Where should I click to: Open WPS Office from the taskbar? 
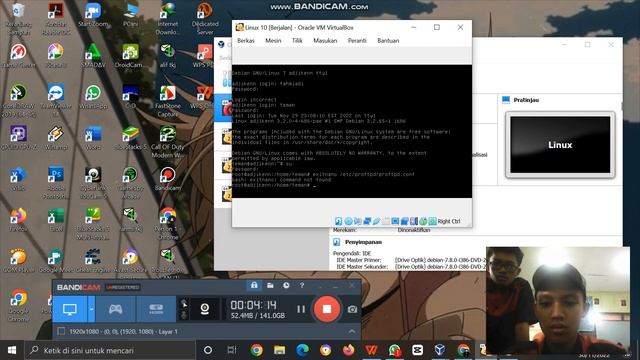371,350
